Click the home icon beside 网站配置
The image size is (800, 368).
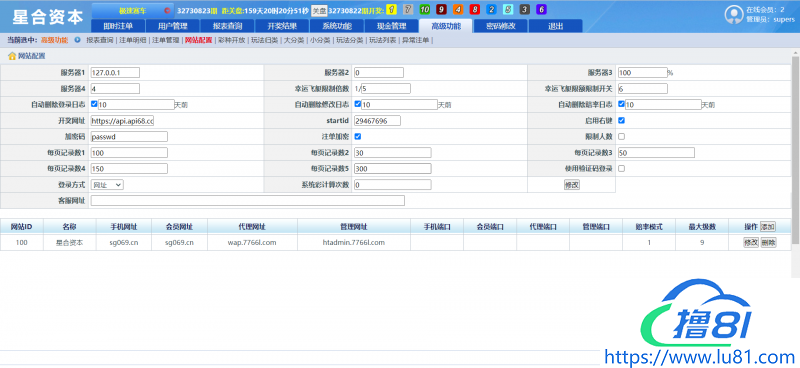[x=12, y=56]
